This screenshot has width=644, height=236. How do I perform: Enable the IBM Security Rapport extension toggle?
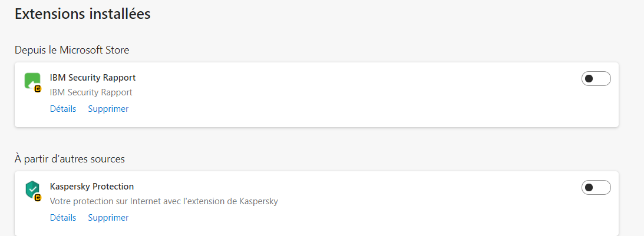(x=596, y=79)
